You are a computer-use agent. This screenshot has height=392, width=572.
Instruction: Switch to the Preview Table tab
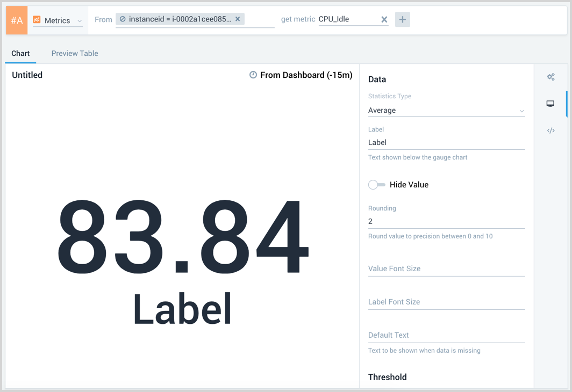(x=75, y=53)
